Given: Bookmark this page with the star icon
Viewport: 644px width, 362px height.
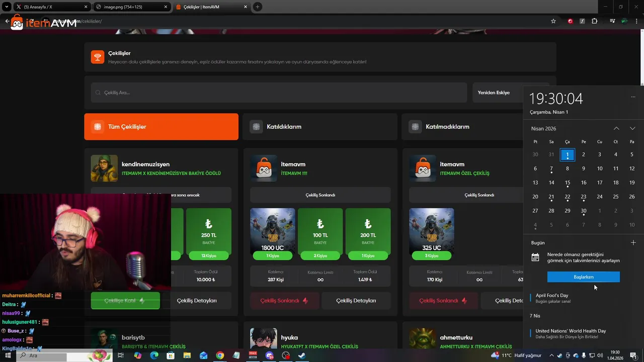Looking at the screenshot, I should 553,21.
